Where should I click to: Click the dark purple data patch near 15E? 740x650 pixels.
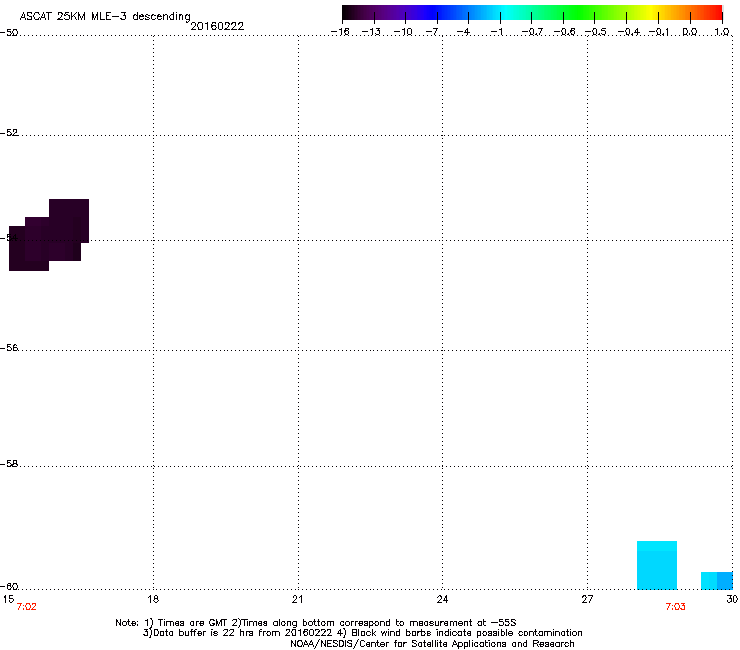pyautogui.click(x=49, y=235)
